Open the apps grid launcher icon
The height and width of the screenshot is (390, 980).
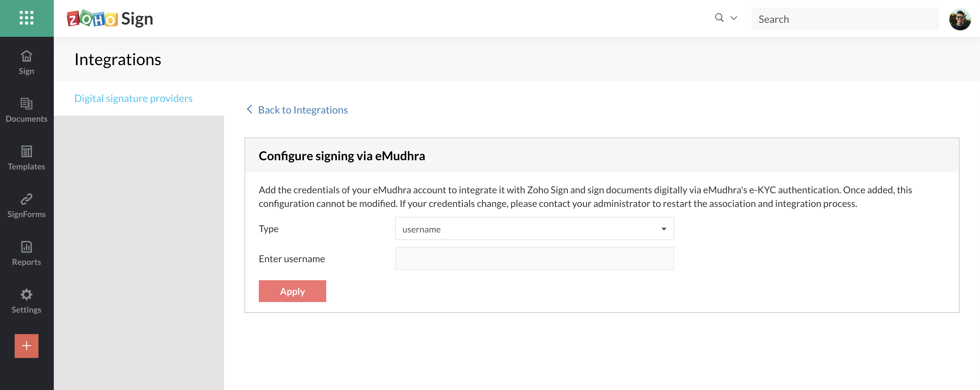(x=26, y=18)
